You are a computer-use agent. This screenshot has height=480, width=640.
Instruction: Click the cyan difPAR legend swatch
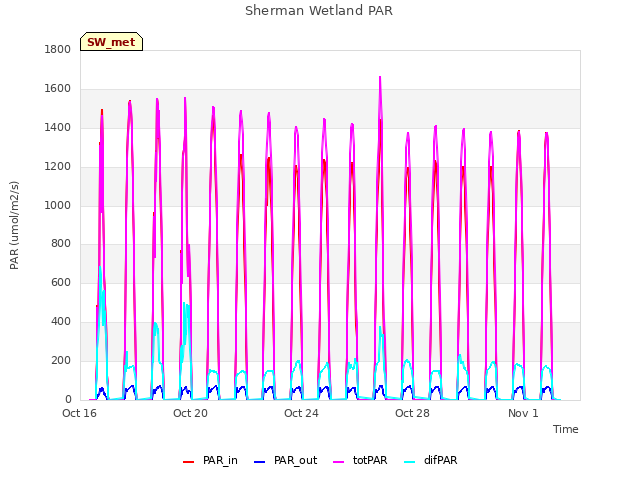pyautogui.click(x=410, y=462)
